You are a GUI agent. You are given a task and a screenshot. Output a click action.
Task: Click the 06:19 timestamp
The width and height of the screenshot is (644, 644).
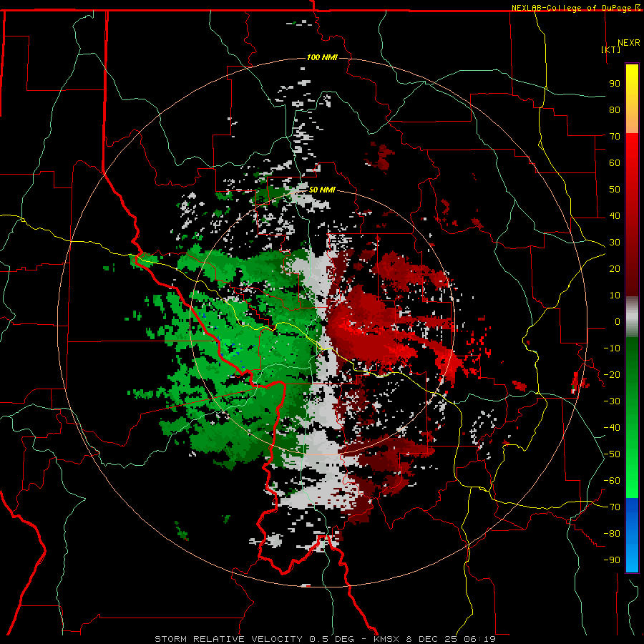pyautogui.click(x=479, y=639)
